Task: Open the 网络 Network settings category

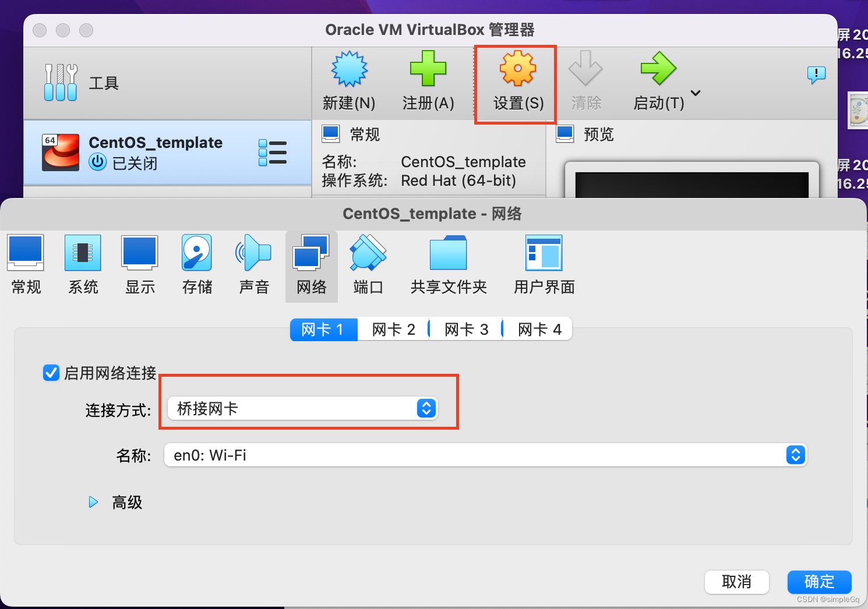Action: tap(312, 266)
